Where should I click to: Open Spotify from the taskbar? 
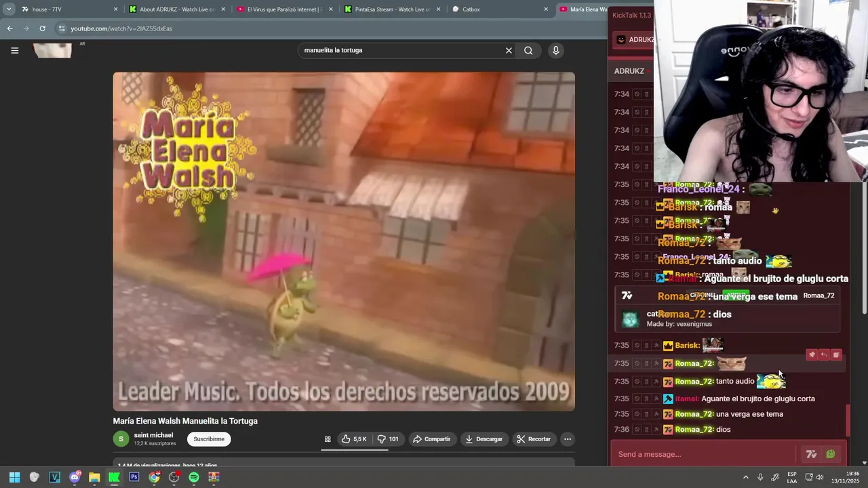coord(194,477)
